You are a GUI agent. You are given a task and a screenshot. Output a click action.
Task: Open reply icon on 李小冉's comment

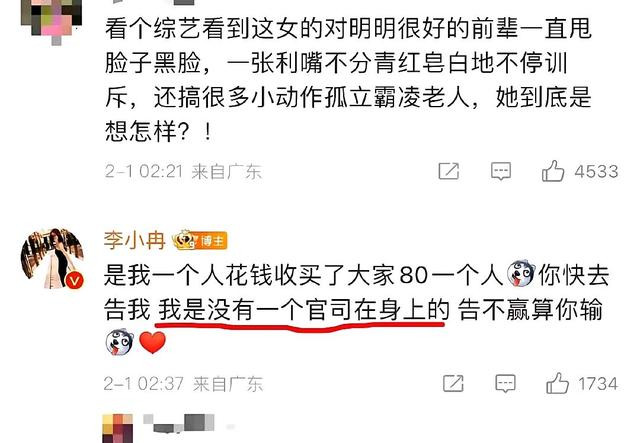pos(505,383)
